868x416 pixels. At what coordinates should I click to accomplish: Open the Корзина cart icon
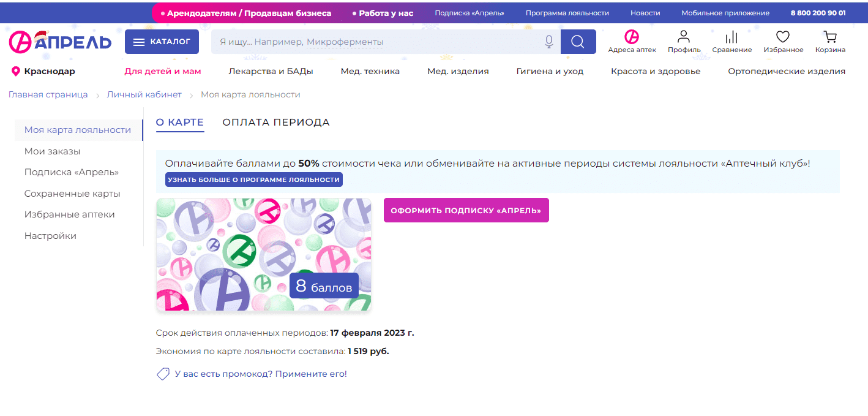(x=830, y=42)
